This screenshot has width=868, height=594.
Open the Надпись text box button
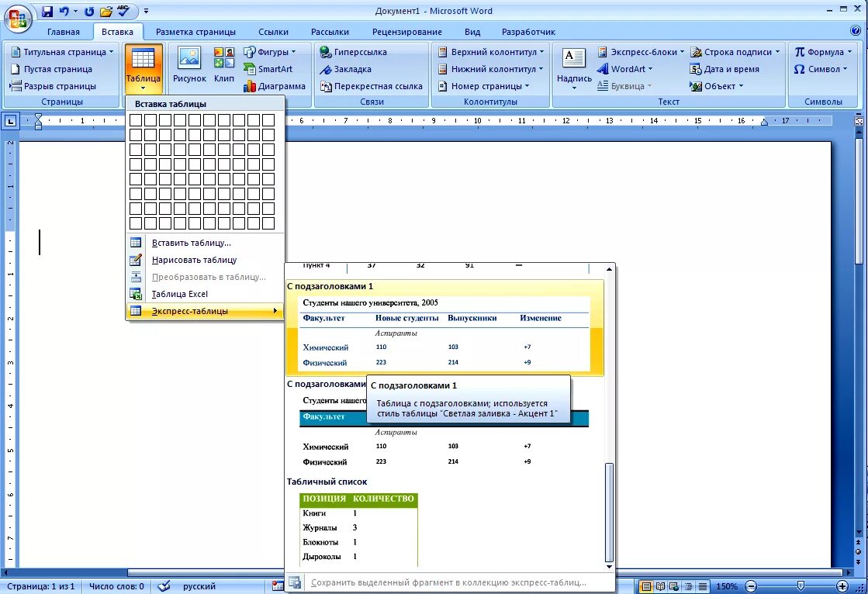574,68
